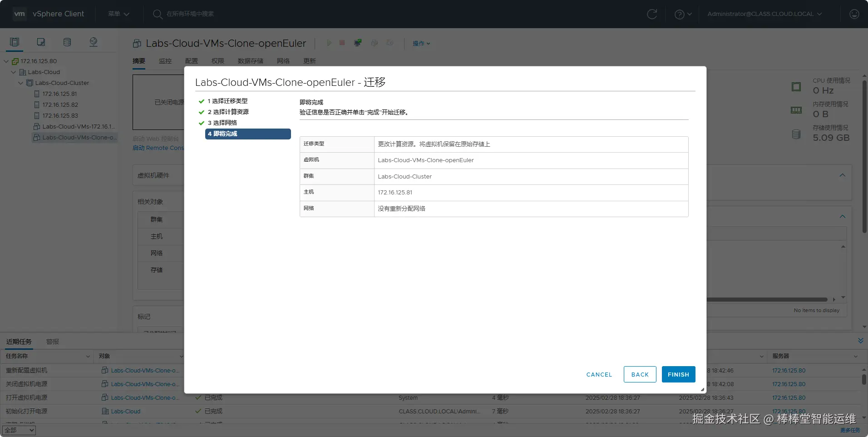
Task: Open the Administrator@CLASS.CLOUD.LOCAL user menu
Action: point(765,14)
